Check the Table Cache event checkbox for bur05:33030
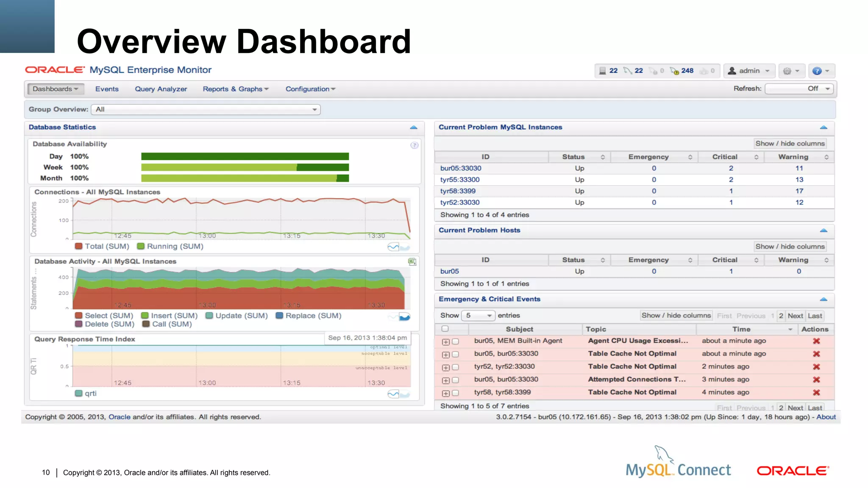This screenshot has width=868, height=488. click(x=455, y=355)
